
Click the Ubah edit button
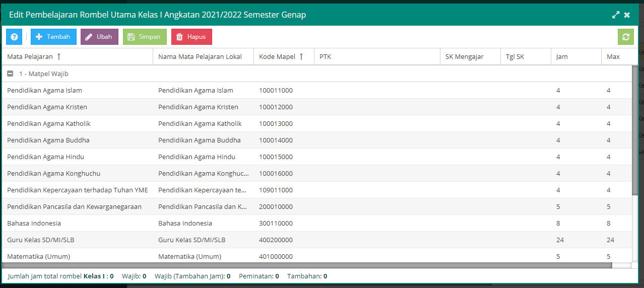tap(99, 37)
